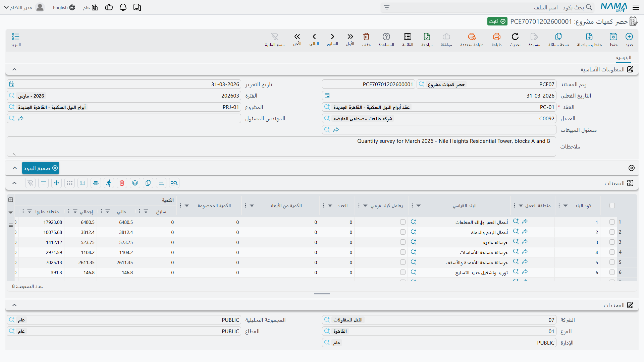644x362 pixels.
Task: Click the move-arrows icon in grid toolbar
Action: point(56,183)
